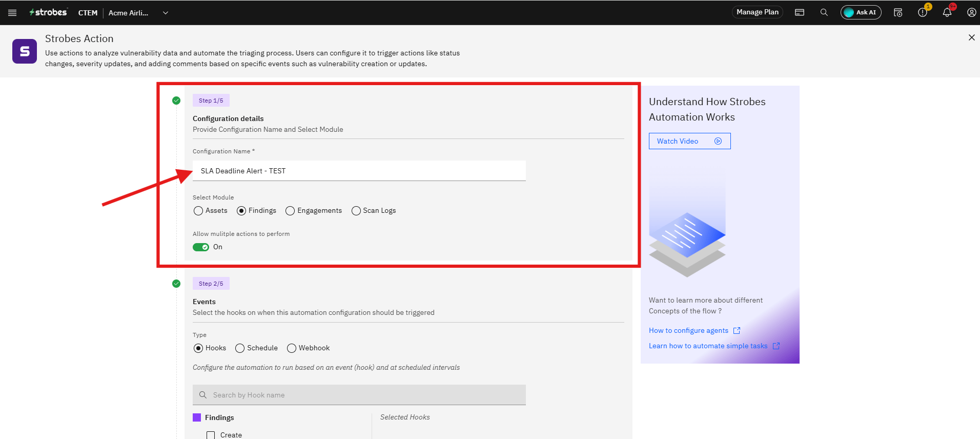The height and width of the screenshot is (439, 980).
Task: Open the card icon next to Manage Plan
Action: coord(800,12)
